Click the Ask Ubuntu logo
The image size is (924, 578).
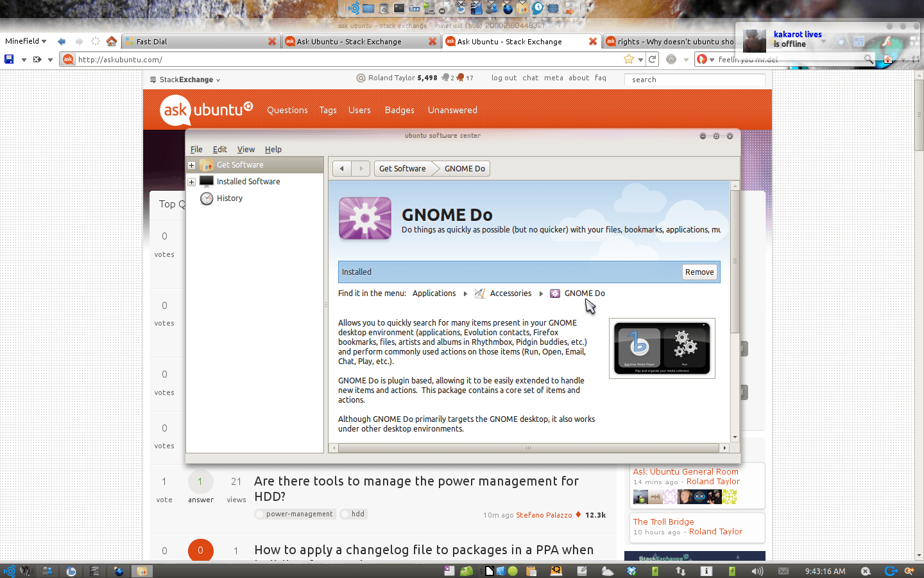pos(207,110)
